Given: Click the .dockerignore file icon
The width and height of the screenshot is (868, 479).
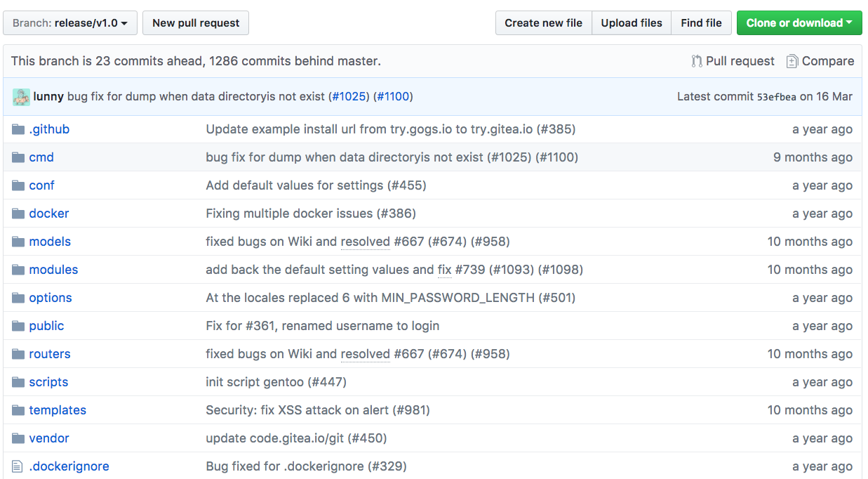Looking at the screenshot, I should coord(18,466).
